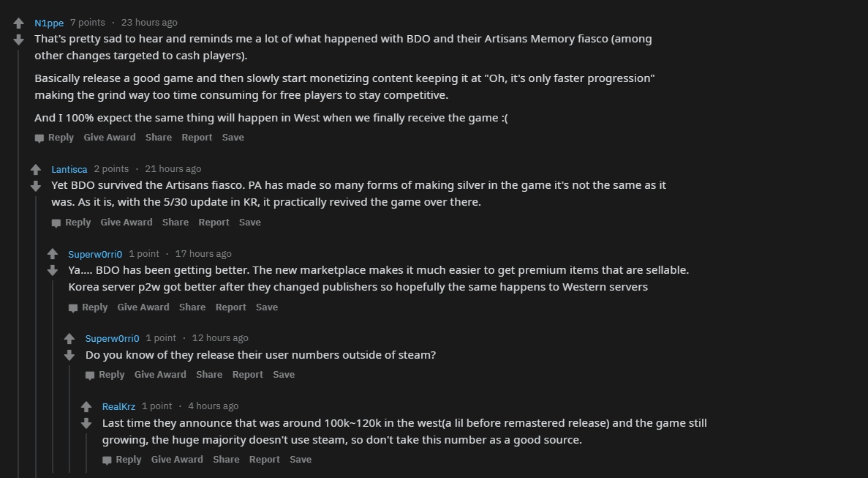Open RealKrz's user profile
The height and width of the screenshot is (478, 868).
pos(118,406)
